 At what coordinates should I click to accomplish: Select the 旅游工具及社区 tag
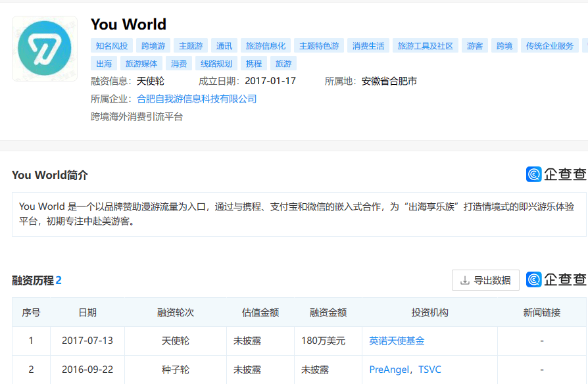coord(424,45)
